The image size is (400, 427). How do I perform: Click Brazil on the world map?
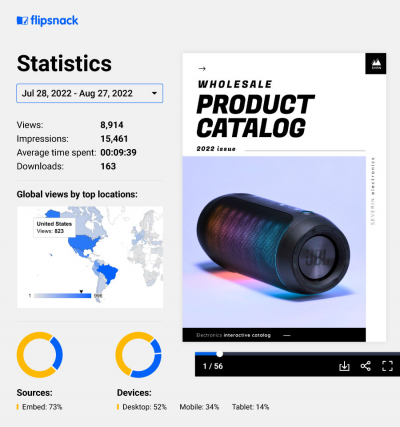[108, 273]
